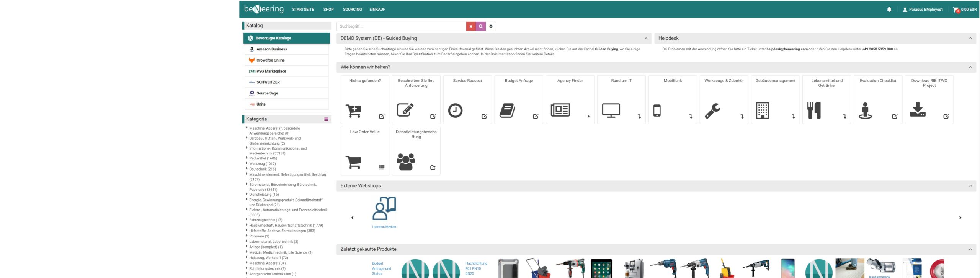Open the STARTSEITE menu
This screenshot has height=278, width=980.
(x=303, y=10)
